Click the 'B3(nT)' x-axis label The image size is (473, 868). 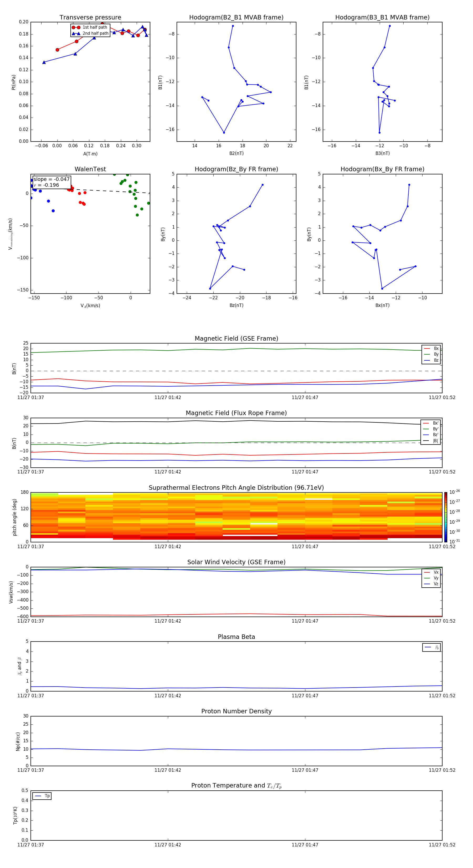click(x=382, y=153)
